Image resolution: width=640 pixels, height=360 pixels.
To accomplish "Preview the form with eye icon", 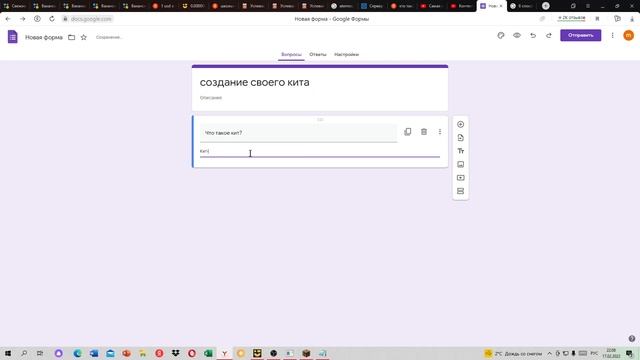I will point(517,36).
